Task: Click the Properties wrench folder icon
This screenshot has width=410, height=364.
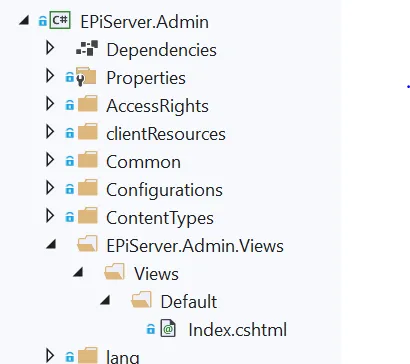Action: coord(86,77)
